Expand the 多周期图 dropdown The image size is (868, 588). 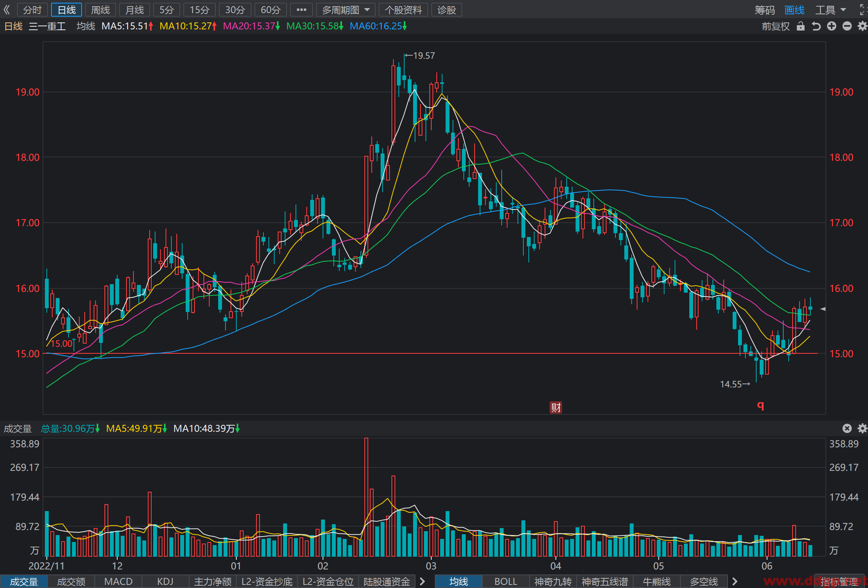pyautogui.click(x=346, y=10)
